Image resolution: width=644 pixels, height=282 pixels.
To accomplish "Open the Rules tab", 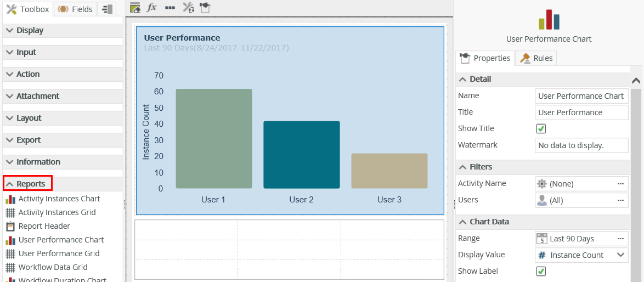I will click(x=536, y=58).
